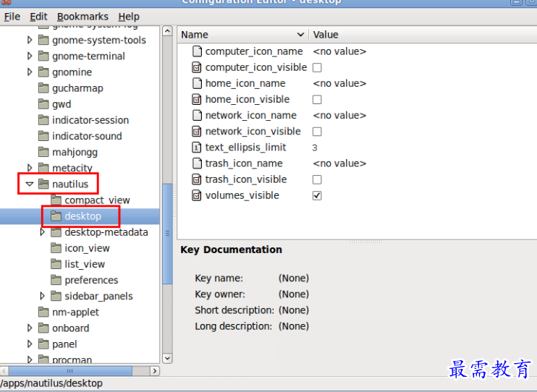This screenshot has width=537, height=392.
Task: Click the horizontal scrollbar right arrow
Action: (x=155, y=371)
